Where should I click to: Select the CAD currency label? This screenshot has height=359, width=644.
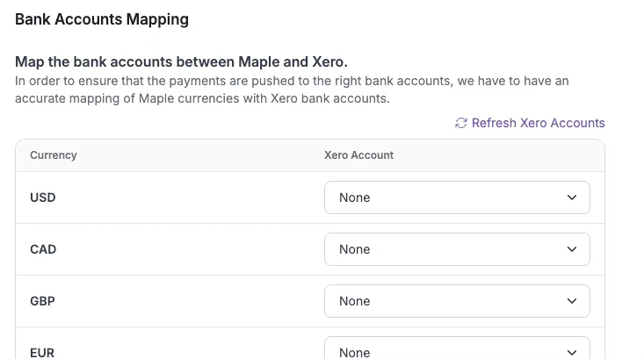43,249
